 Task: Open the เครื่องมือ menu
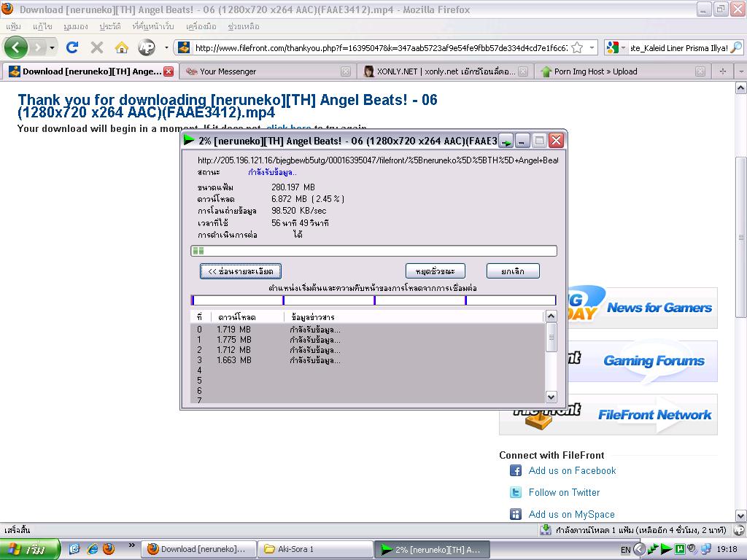[201, 26]
